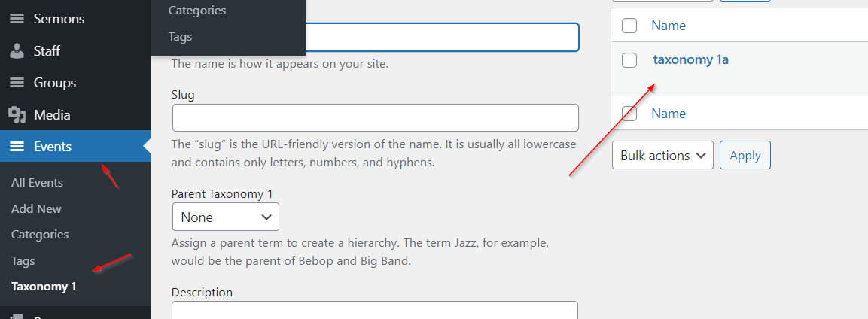Open the taxonomy 1a term link

tap(690, 60)
